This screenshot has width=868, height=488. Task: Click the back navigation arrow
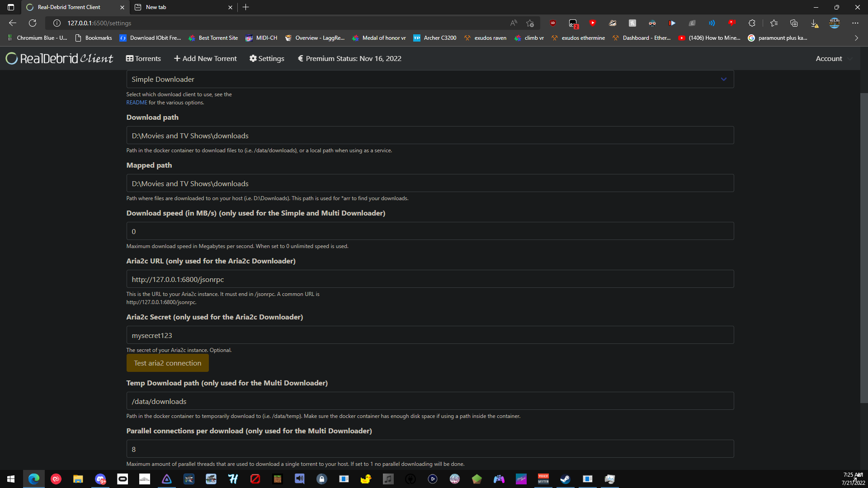[x=12, y=23]
